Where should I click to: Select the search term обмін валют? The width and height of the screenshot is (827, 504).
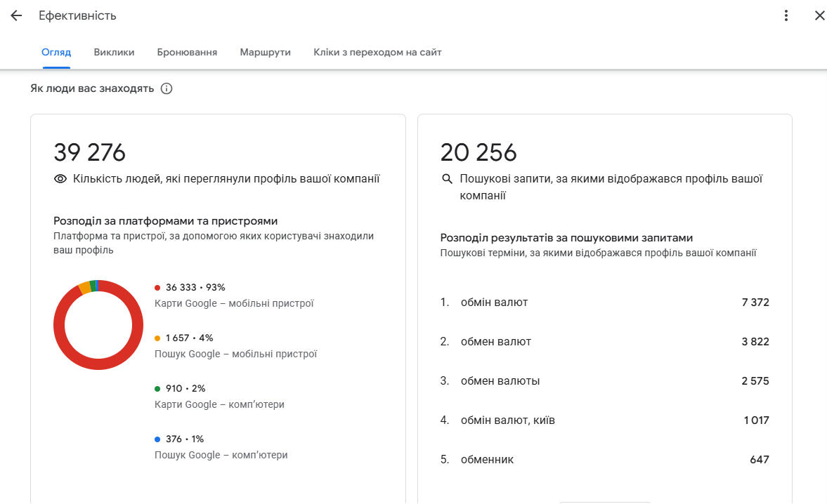point(494,303)
